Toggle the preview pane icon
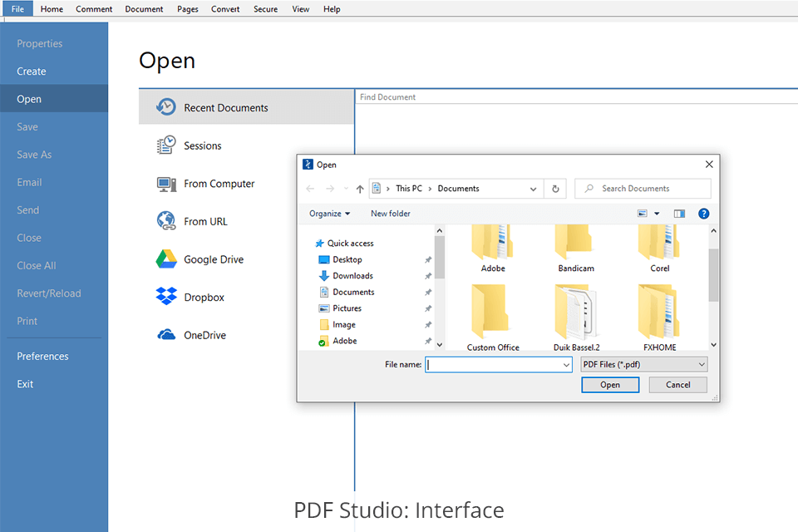 (679, 214)
